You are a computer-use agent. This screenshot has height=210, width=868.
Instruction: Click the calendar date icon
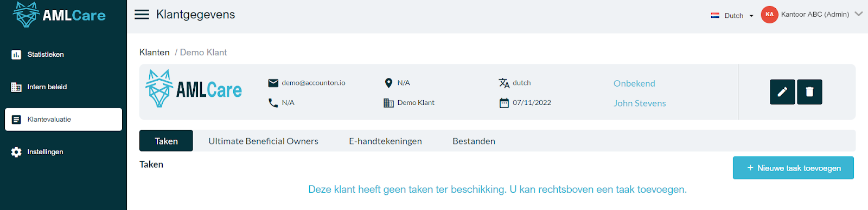[504, 103]
